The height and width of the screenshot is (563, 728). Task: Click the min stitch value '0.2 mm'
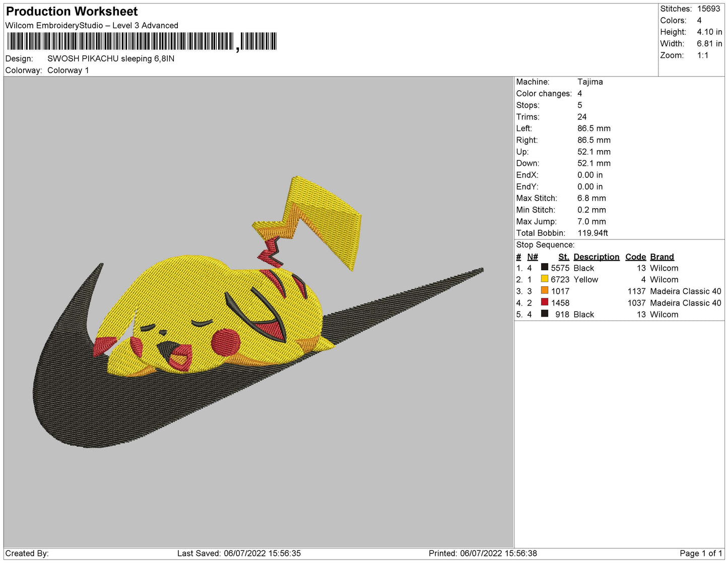click(591, 210)
